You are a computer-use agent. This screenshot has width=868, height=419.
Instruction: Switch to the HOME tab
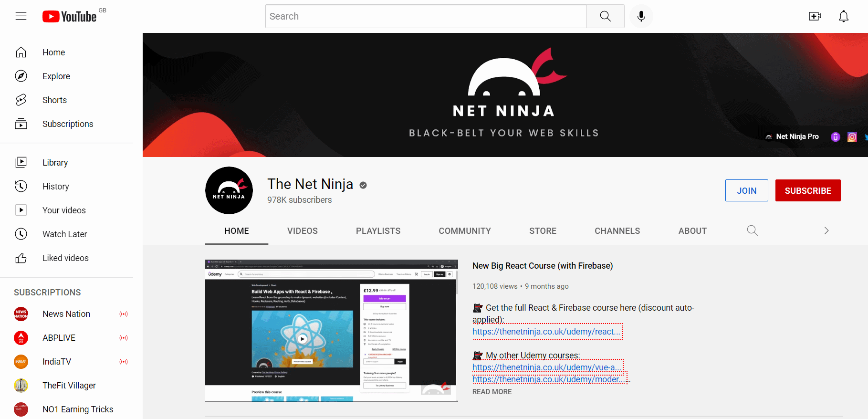tap(237, 230)
